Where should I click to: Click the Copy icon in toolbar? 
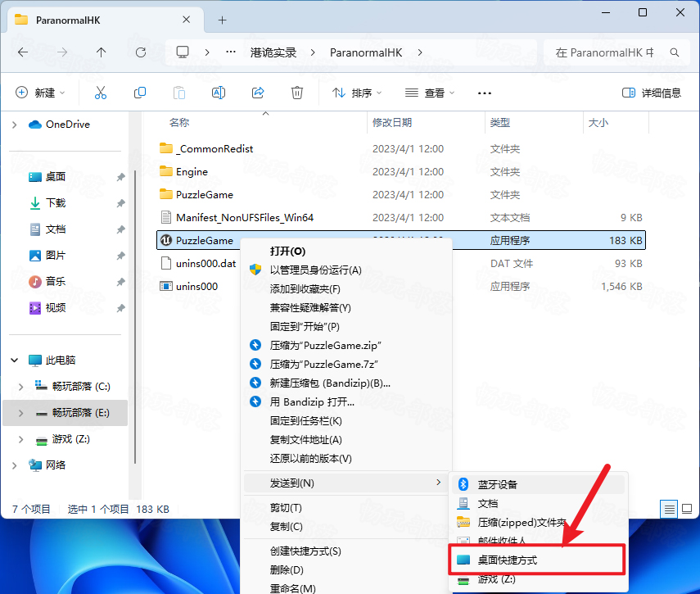140,93
